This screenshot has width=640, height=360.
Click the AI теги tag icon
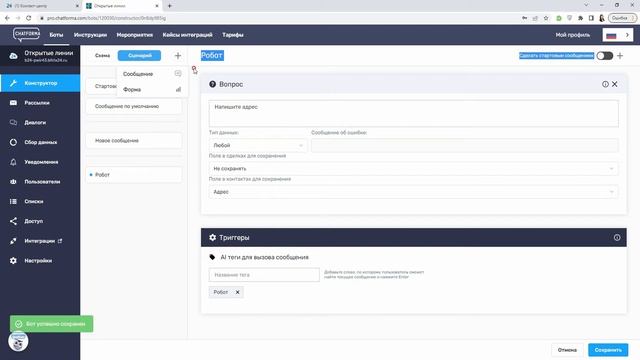pos(212,257)
